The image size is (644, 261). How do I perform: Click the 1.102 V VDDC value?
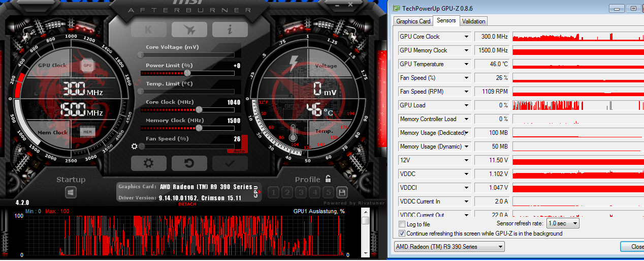click(492, 174)
